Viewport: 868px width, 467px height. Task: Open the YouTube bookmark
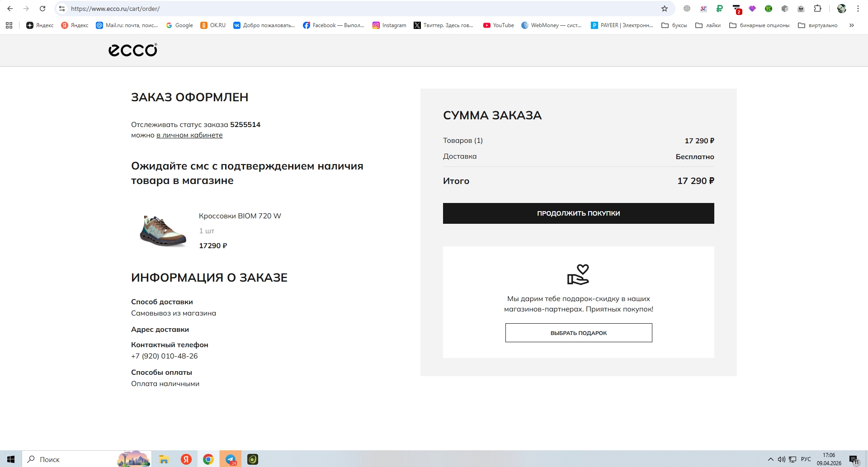[499, 25]
